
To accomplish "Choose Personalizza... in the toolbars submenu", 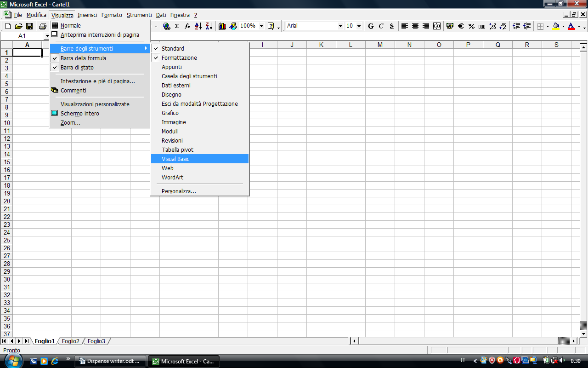I will tap(200, 191).
